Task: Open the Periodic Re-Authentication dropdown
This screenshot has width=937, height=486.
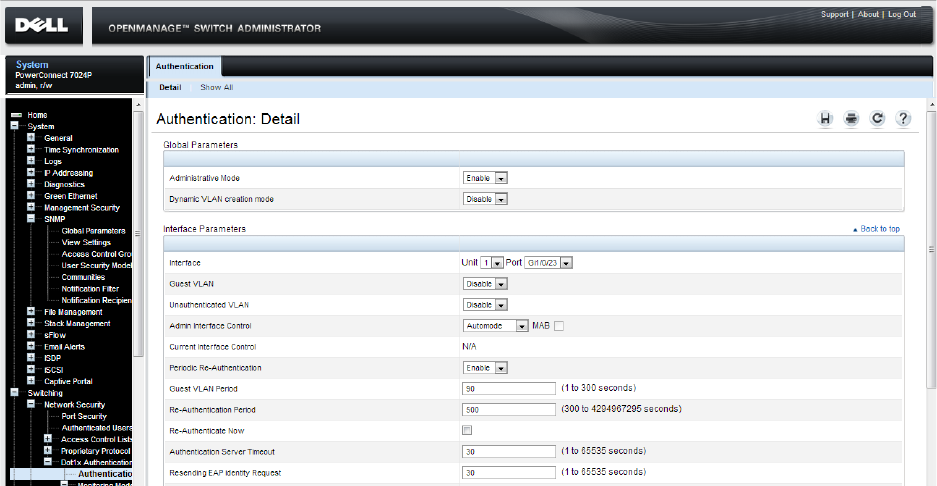Action: click(485, 368)
